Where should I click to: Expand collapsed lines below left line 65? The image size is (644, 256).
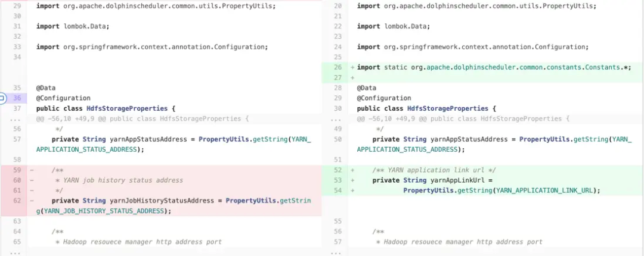[14, 252]
